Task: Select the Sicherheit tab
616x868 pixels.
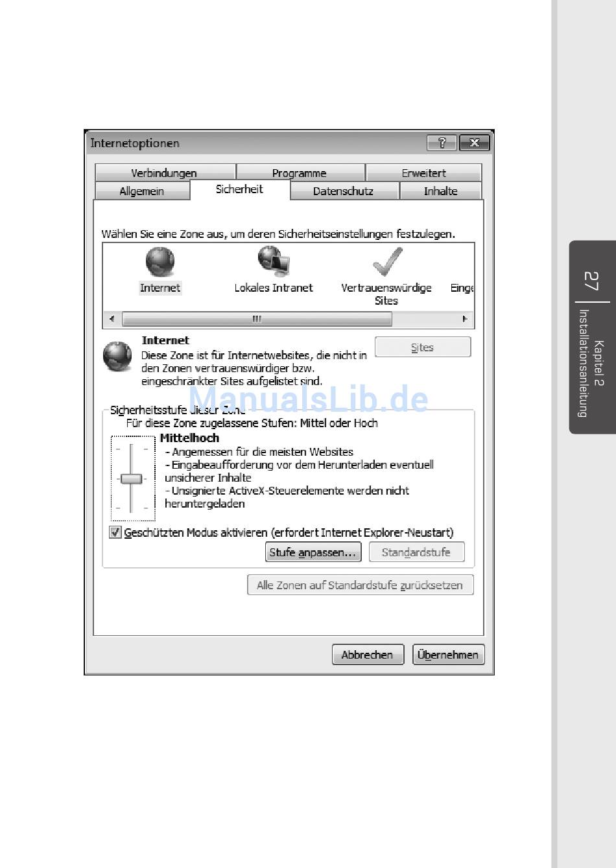Action: pyautogui.click(x=239, y=189)
